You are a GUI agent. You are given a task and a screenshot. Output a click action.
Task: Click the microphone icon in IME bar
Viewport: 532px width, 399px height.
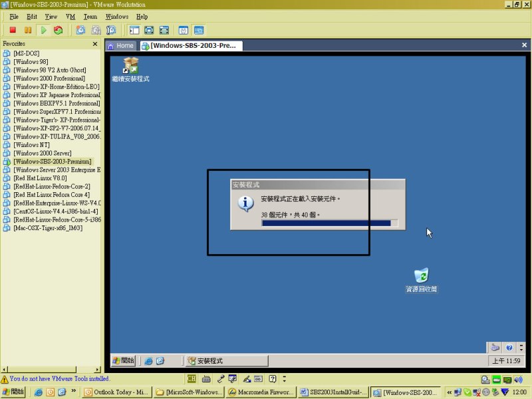pyautogui.click(x=221, y=378)
